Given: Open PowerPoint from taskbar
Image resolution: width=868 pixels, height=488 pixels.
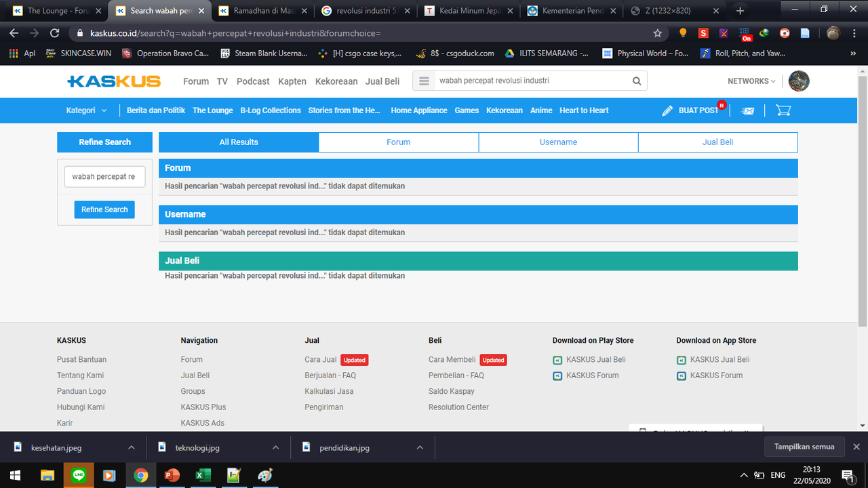Looking at the screenshot, I should pos(172,475).
